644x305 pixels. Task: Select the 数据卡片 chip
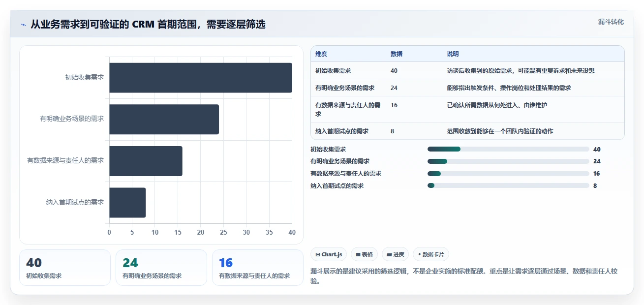click(431, 254)
